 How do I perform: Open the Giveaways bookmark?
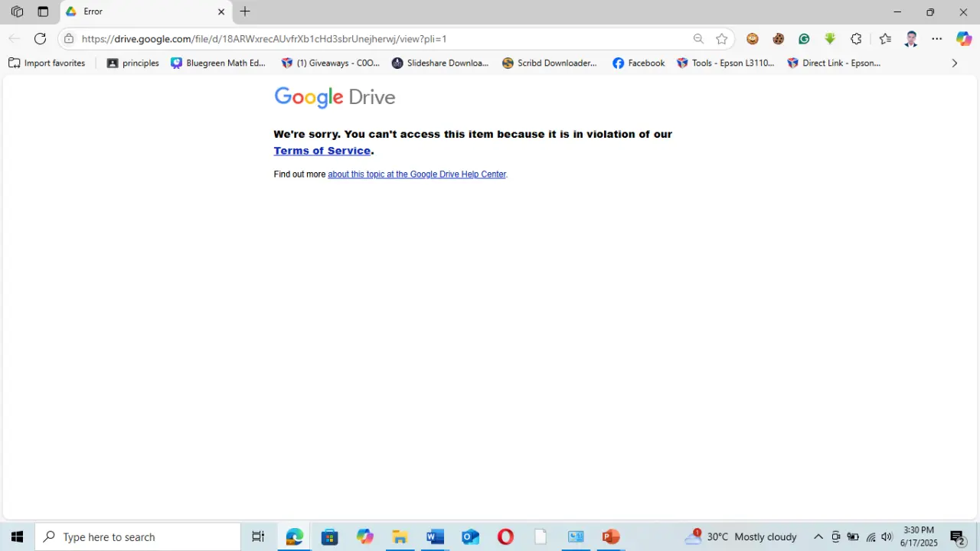coord(330,64)
